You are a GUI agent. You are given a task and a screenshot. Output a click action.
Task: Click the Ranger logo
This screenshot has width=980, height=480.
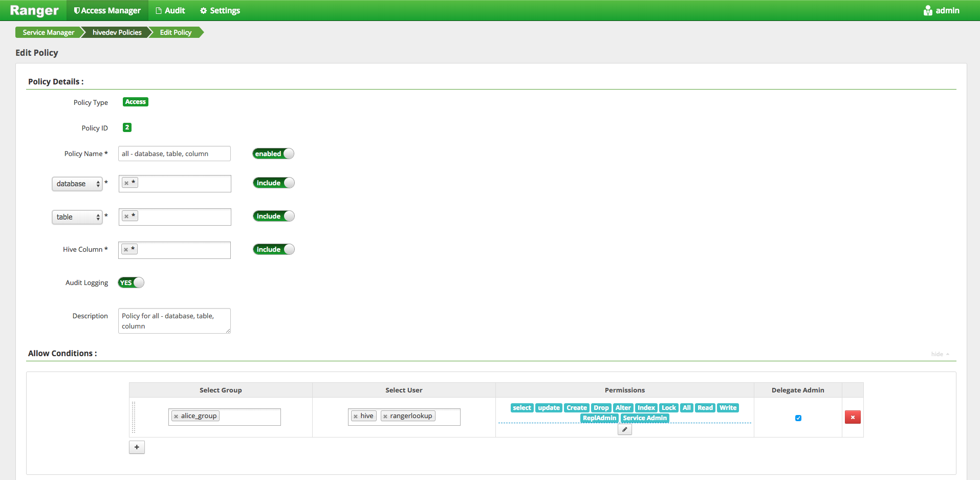[34, 10]
